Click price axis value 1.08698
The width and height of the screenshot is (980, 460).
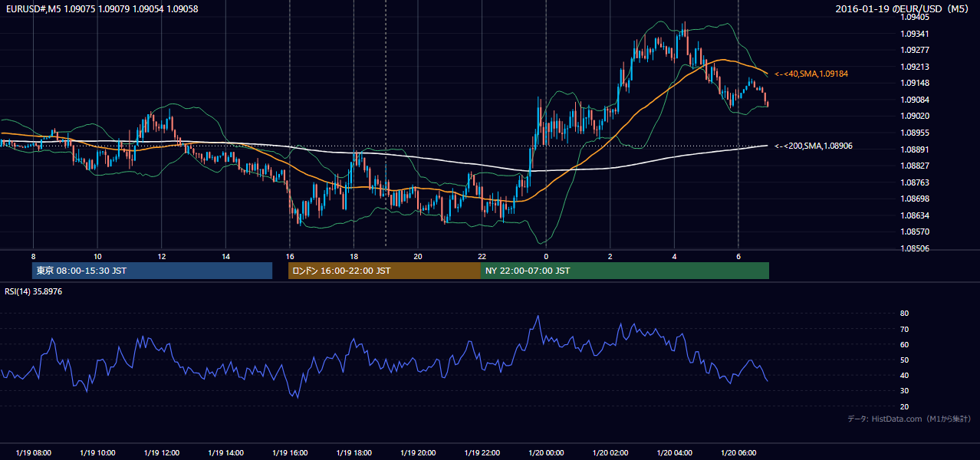click(916, 199)
